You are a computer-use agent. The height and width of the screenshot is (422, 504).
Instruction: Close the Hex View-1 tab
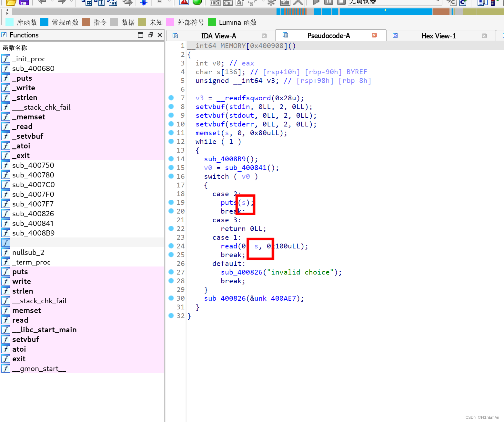pyautogui.click(x=484, y=36)
